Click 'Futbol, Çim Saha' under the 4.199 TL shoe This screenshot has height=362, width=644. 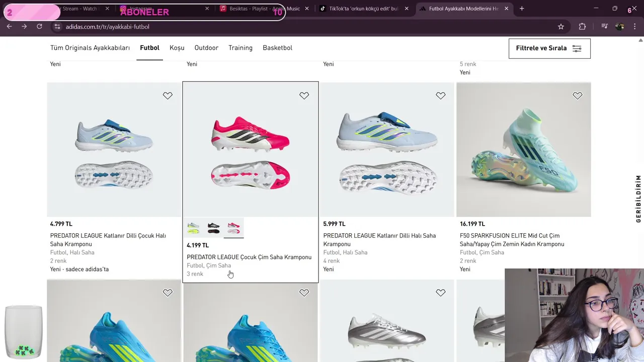209,265
